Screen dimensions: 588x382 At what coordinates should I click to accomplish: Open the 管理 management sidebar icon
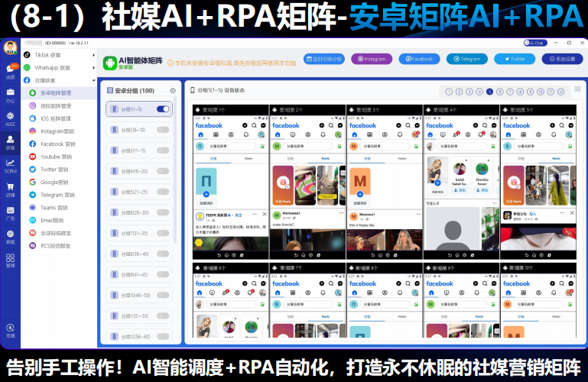(11, 261)
